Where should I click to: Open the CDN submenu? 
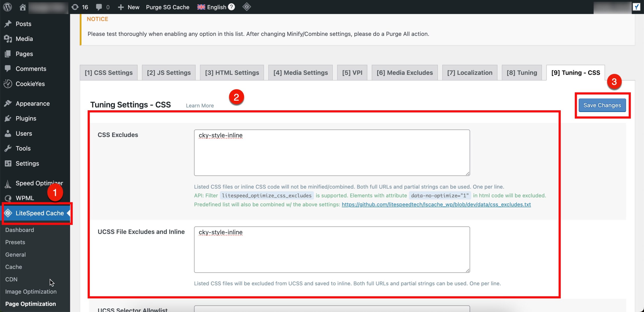(11, 279)
